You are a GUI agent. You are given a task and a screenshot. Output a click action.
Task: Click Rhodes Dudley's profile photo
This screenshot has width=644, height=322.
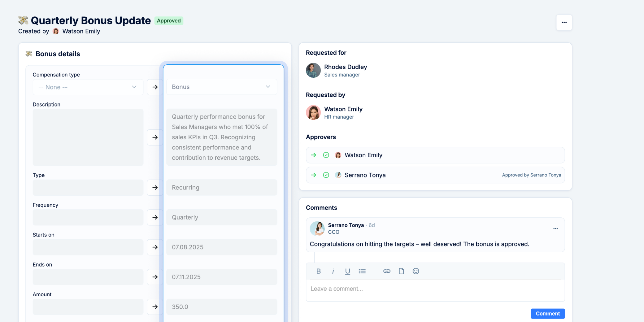[313, 70]
